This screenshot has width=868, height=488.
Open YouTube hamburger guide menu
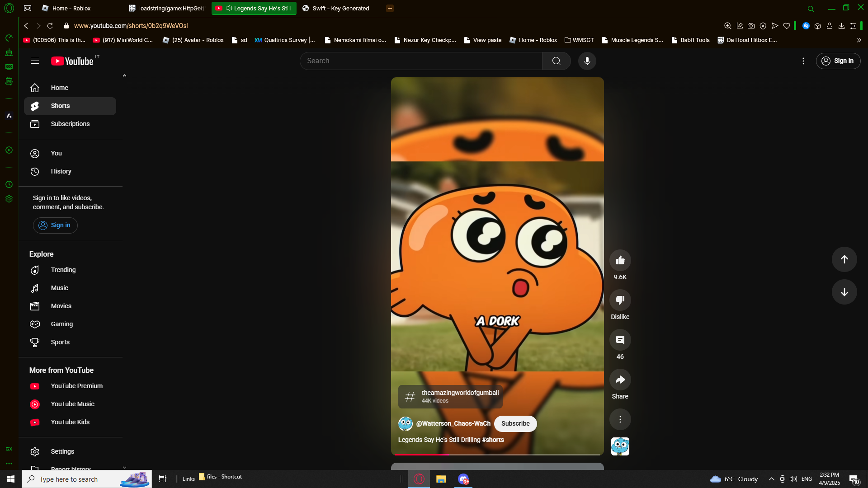pyautogui.click(x=35, y=61)
